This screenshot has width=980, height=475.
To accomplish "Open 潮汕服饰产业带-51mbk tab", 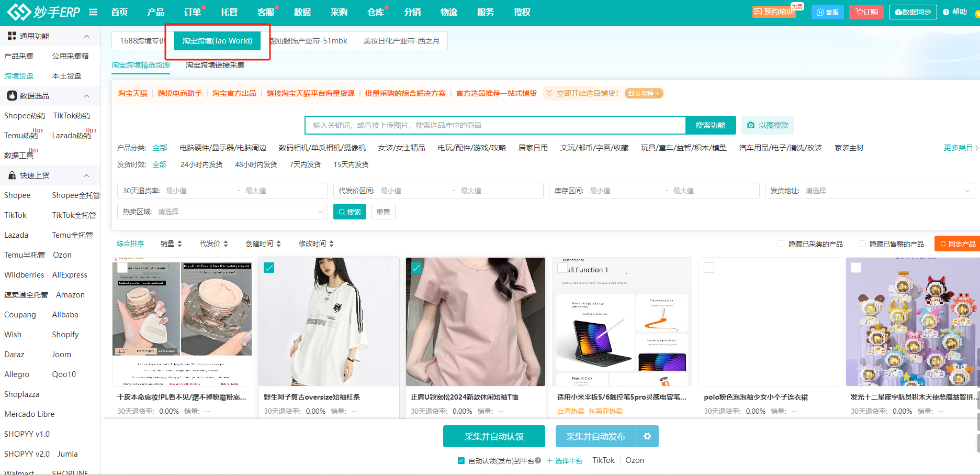I will [x=308, y=41].
